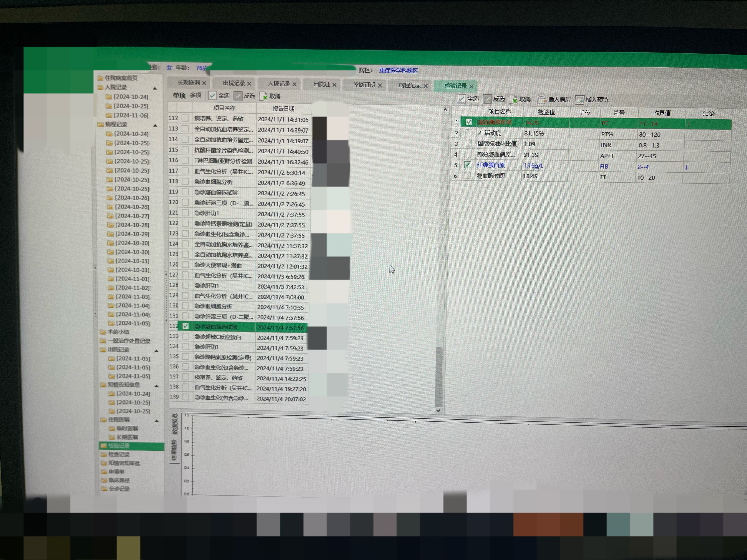Close the 诊断证明 tab
The width and height of the screenshot is (747, 560).
(x=380, y=85)
